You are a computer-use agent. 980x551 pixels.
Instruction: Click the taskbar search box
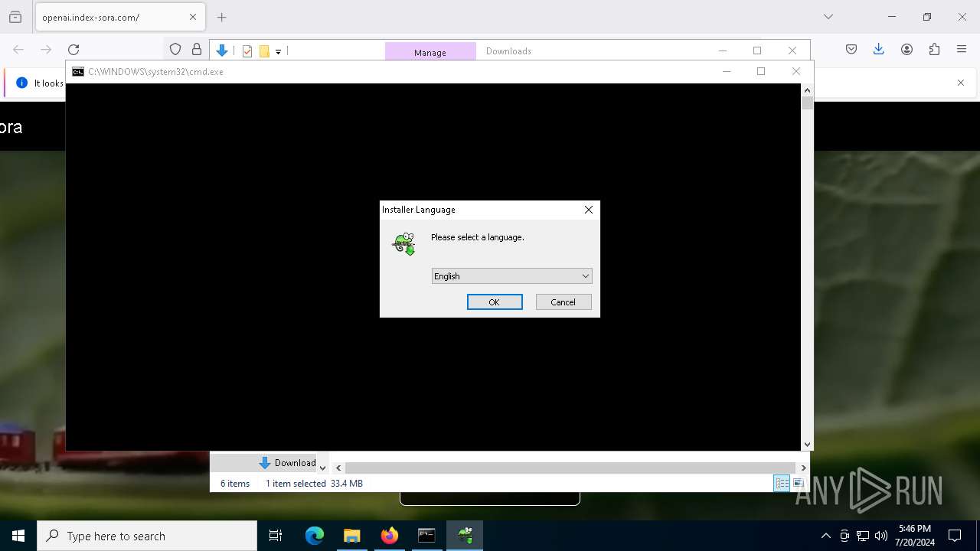point(147,536)
